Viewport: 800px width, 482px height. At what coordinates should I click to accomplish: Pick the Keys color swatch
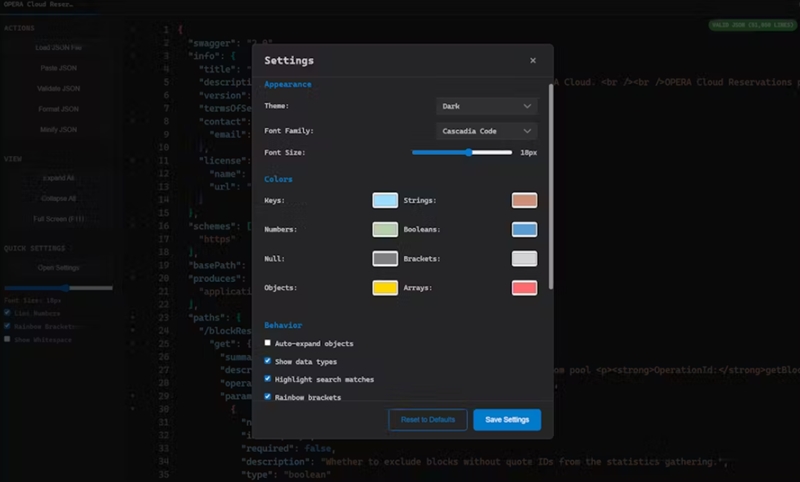[385, 201]
